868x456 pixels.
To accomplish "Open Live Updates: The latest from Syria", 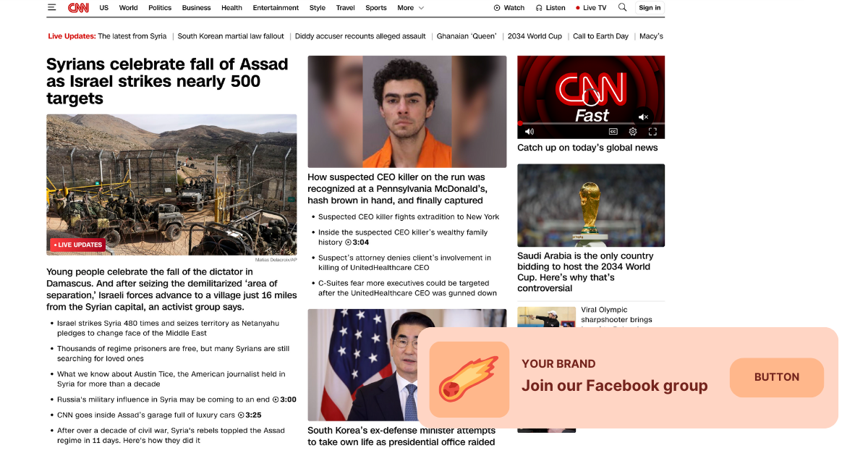I will point(107,36).
